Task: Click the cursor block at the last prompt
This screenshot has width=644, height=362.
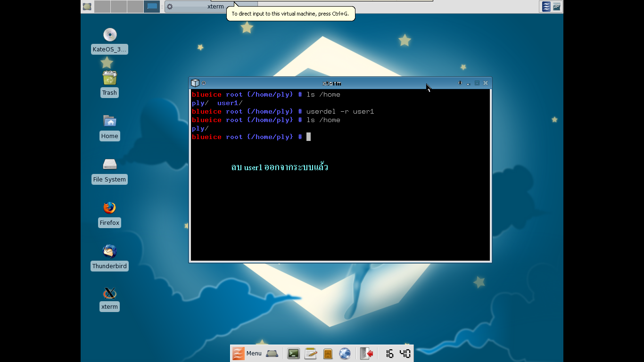Action: click(x=309, y=137)
